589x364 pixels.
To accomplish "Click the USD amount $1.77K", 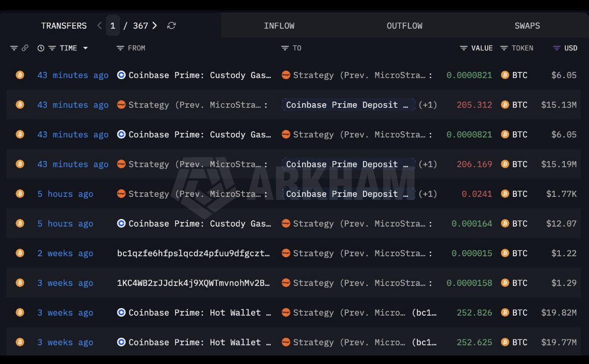I will [x=561, y=194].
